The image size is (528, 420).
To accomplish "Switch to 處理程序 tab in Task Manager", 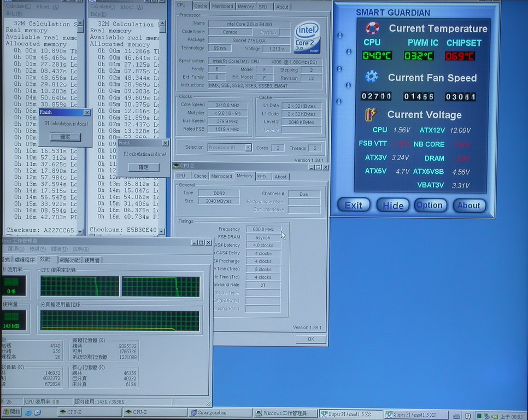I will (x=25, y=260).
